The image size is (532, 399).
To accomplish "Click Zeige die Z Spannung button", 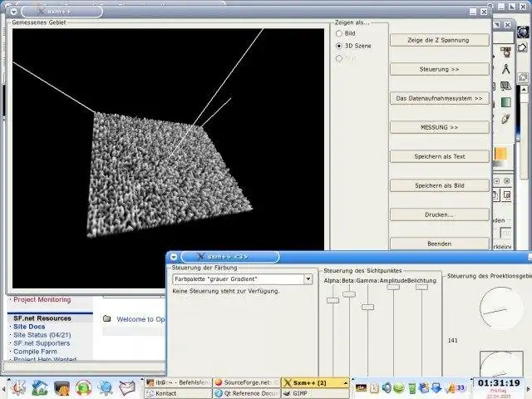I will click(x=440, y=40).
